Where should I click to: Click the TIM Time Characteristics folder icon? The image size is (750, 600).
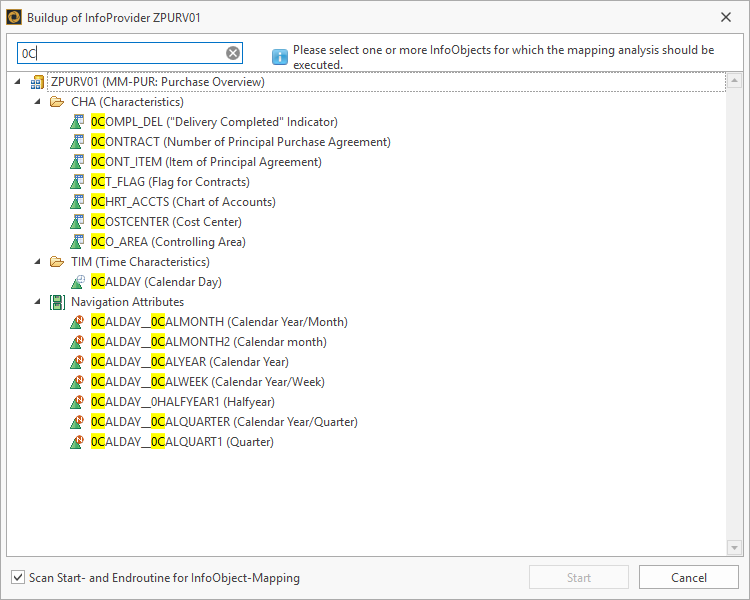pos(57,262)
